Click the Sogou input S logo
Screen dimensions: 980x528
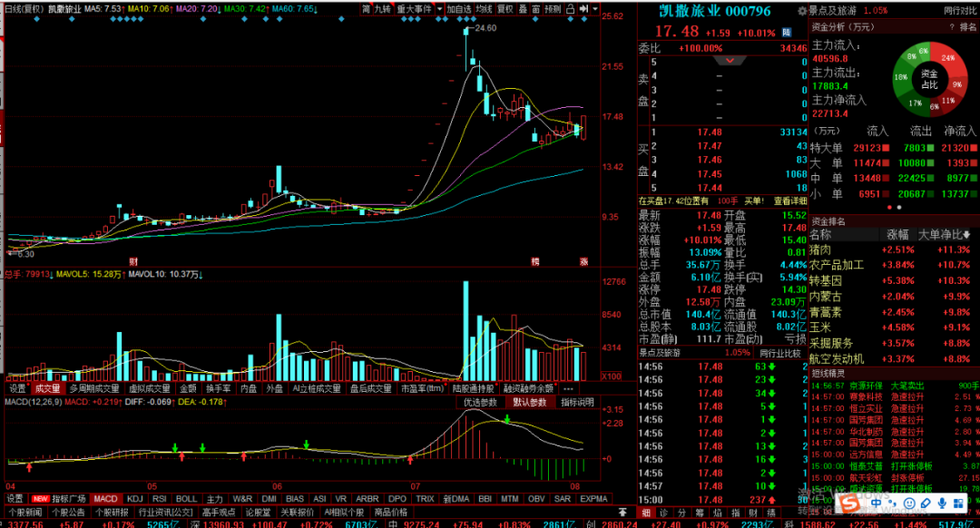coord(849,503)
